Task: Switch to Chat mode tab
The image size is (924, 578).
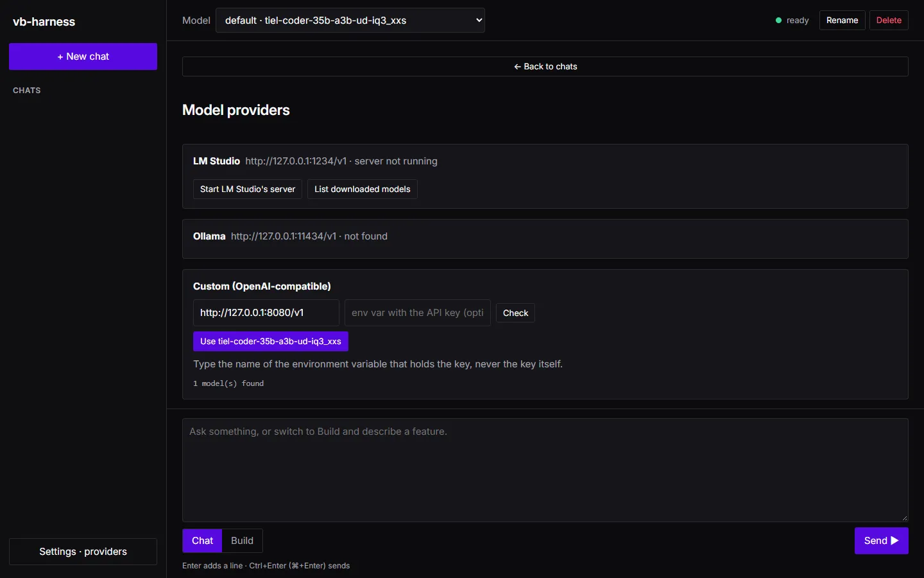Action: (x=202, y=541)
